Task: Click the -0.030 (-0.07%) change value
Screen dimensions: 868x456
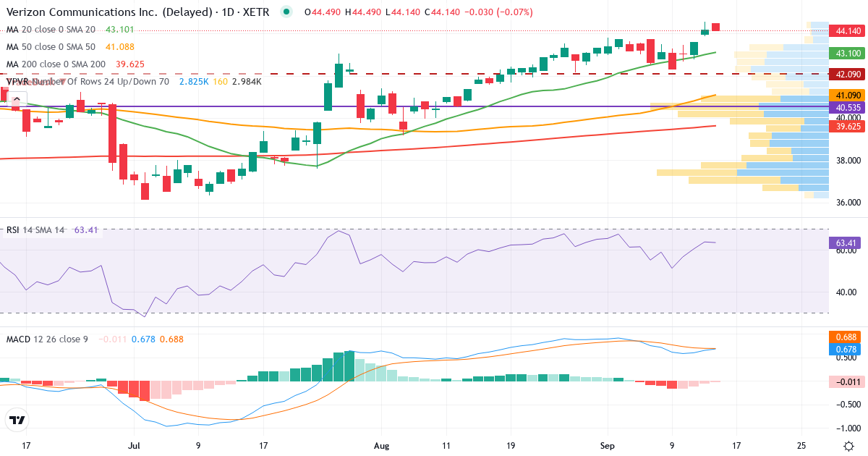Action: pyautogui.click(x=500, y=12)
